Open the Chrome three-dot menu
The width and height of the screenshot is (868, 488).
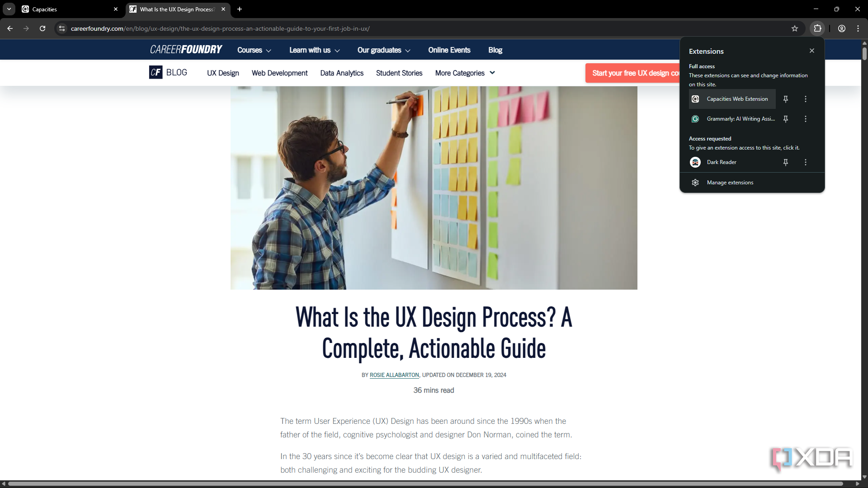point(858,28)
